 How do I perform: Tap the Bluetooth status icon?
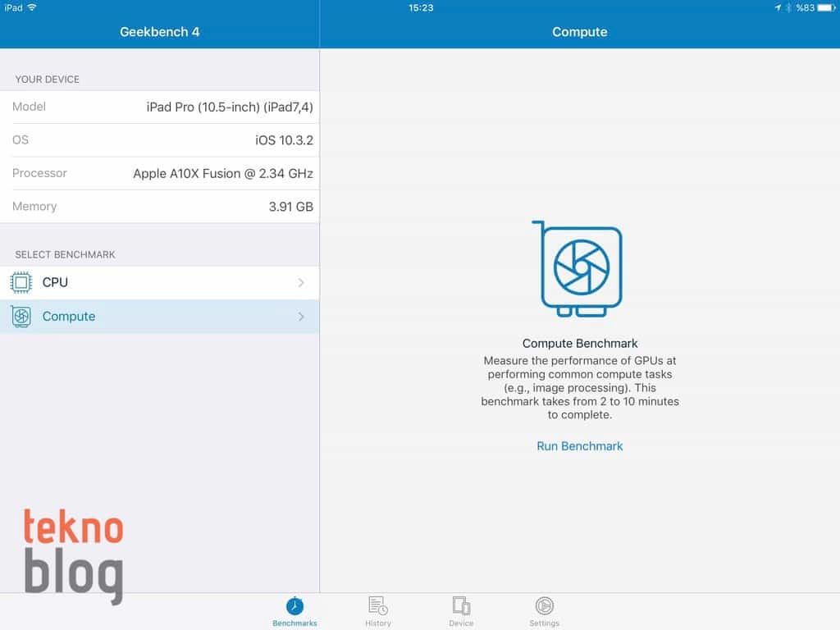[x=788, y=7]
